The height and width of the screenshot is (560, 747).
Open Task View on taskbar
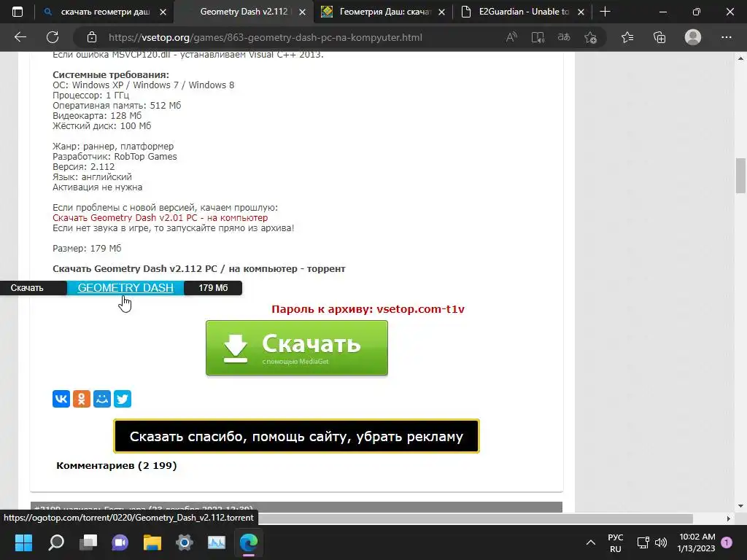[x=88, y=542]
